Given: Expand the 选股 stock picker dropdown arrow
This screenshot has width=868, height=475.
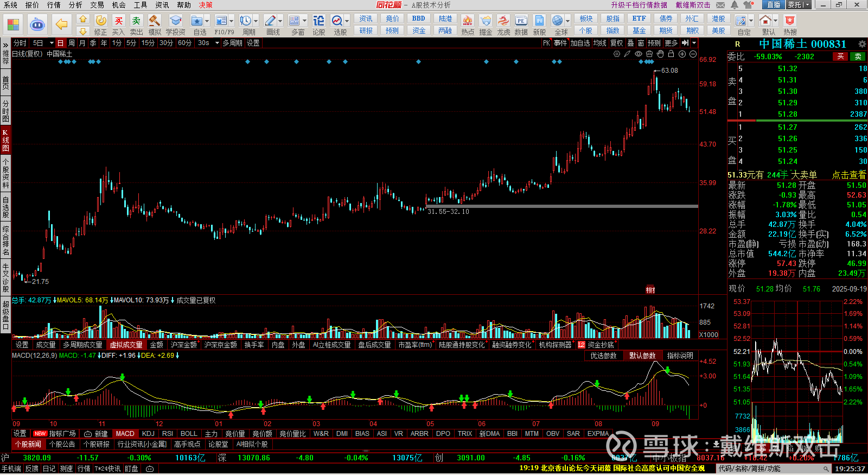Looking at the screenshot, I should point(347,21).
